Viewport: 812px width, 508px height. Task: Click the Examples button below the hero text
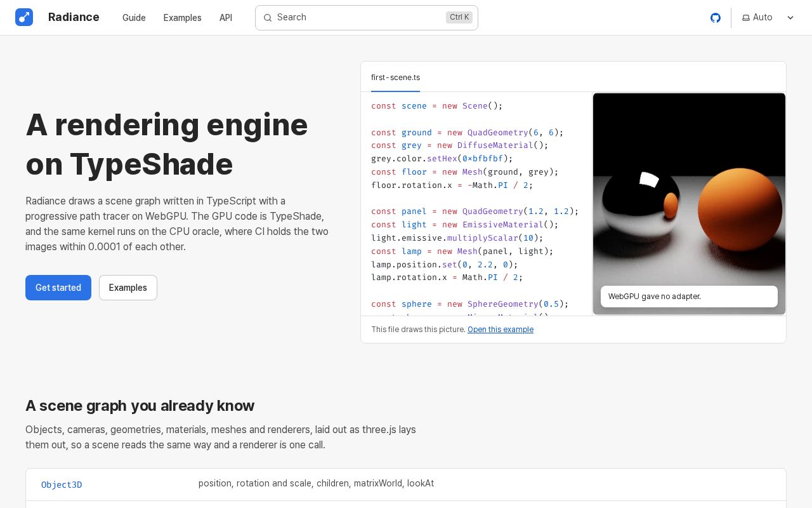128,288
